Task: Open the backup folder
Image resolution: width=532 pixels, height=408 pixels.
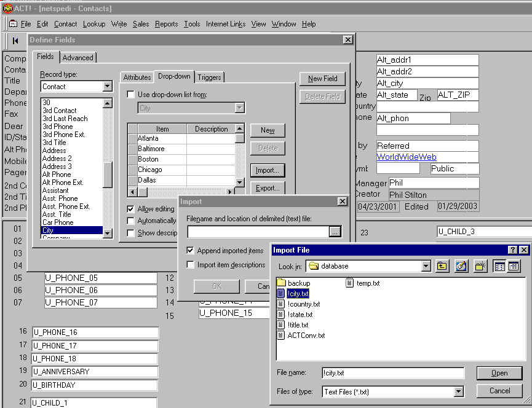Action: (293, 283)
